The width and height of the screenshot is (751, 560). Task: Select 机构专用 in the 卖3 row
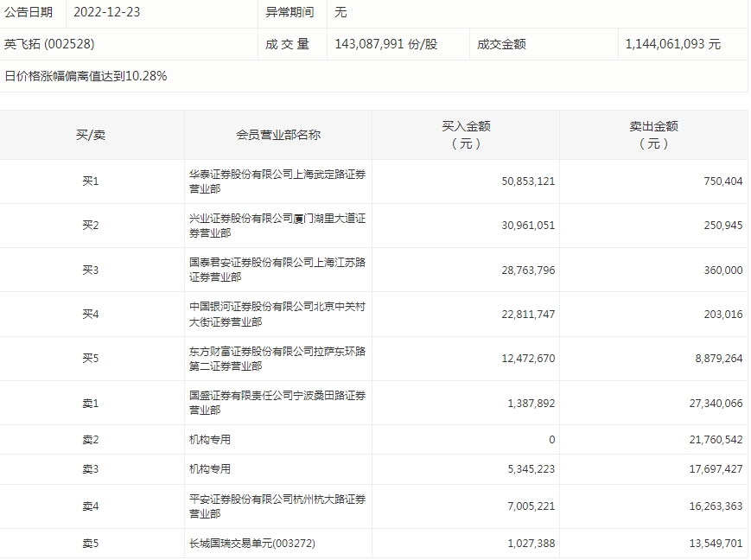pyautogui.click(x=210, y=469)
